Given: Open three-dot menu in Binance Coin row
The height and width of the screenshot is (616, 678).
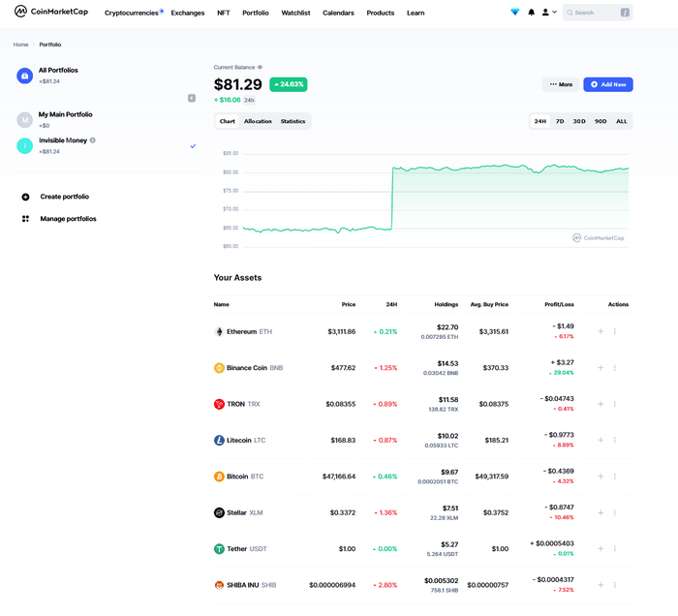Looking at the screenshot, I should [614, 368].
